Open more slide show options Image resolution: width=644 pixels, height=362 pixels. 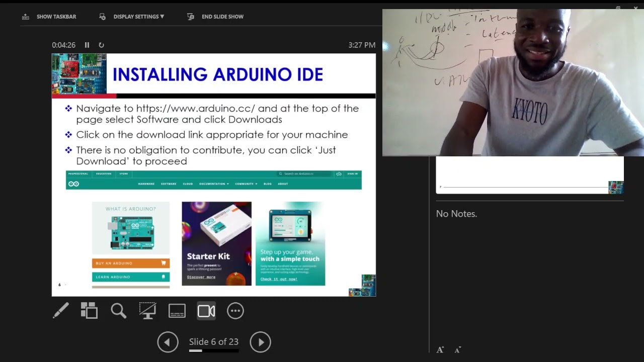[x=235, y=311]
